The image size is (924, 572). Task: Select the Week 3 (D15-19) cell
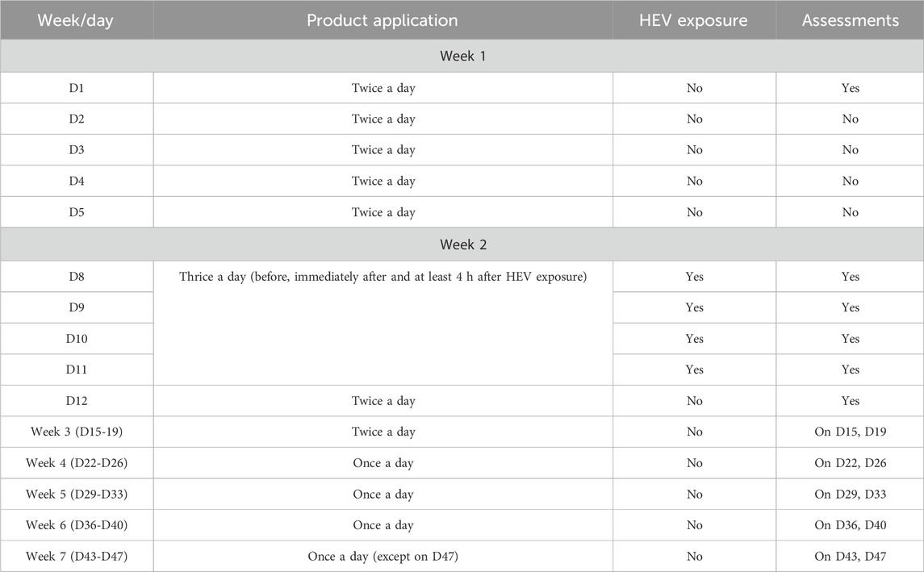(76, 432)
